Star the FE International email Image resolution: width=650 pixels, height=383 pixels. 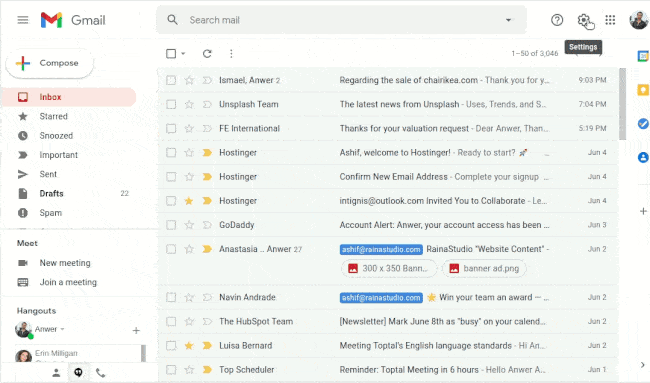pos(189,128)
